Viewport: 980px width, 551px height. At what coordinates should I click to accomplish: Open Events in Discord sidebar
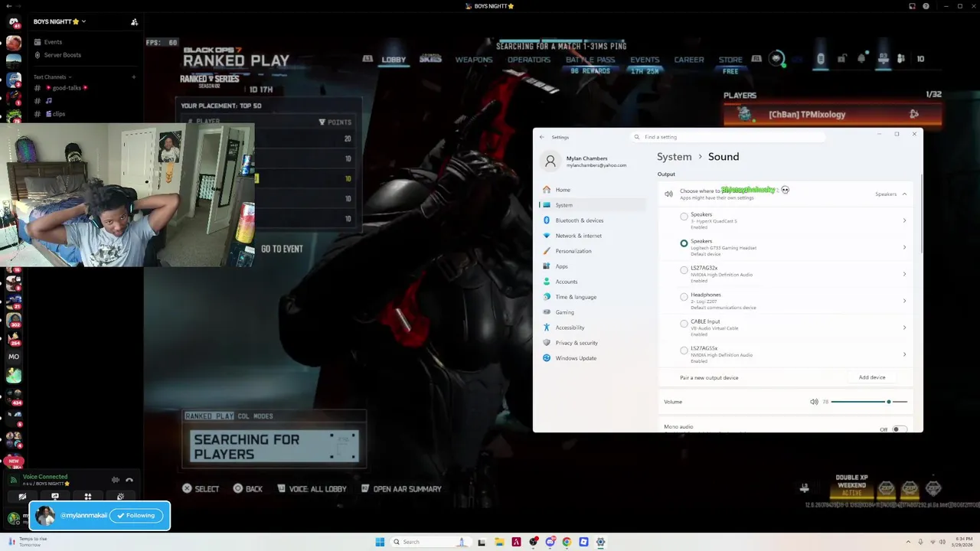click(x=53, y=42)
